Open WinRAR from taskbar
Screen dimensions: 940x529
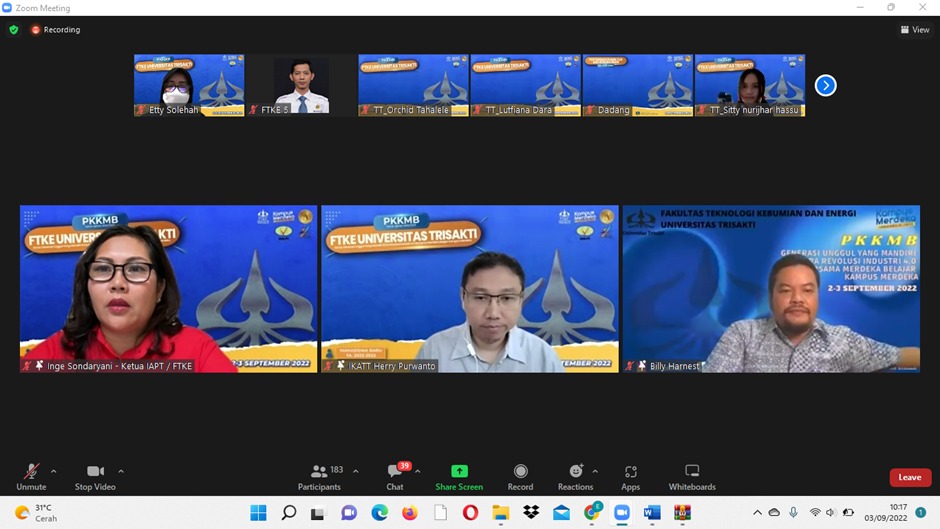pyautogui.click(x=682, y=513)
